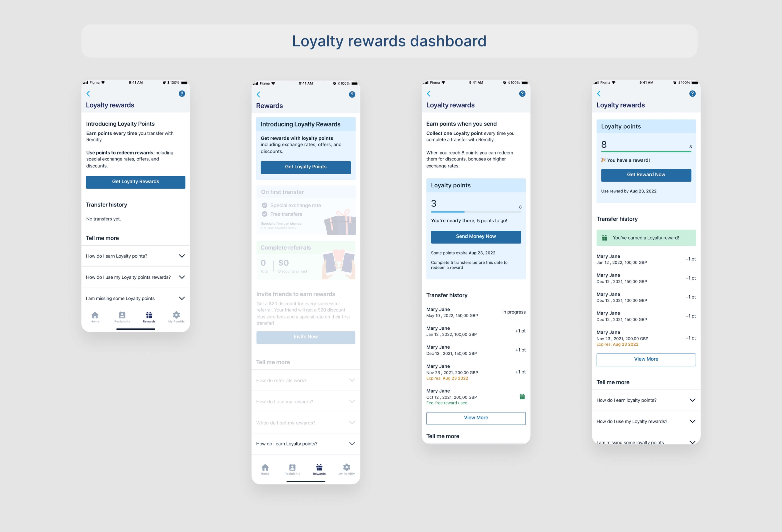
Task: Expand 'How do I use my Loyalty points rewards?'
Action: click(182, 277)
